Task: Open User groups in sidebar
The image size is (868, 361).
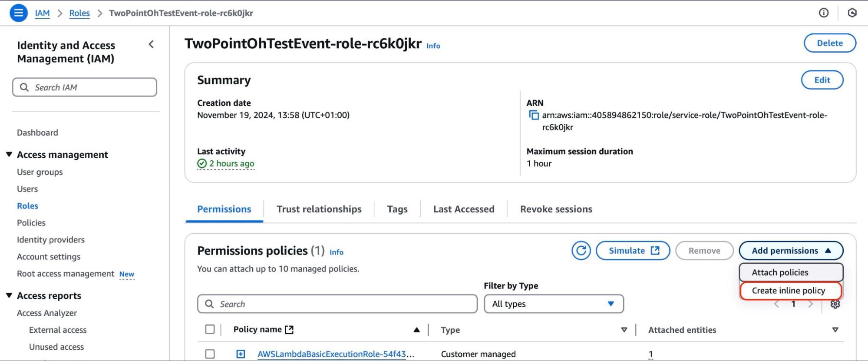Action: 40,172
